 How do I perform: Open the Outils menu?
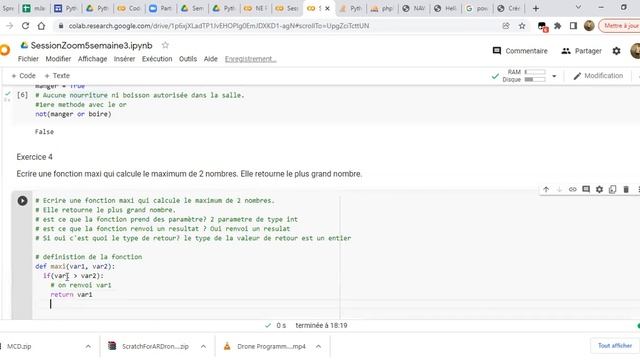point(188,59)
